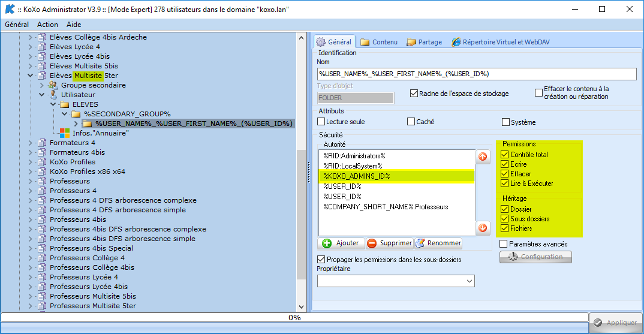Toggle Racine de l'espace de stockage checkbox
The height and width of the screenshot is (334, 644).
[414, 94]
